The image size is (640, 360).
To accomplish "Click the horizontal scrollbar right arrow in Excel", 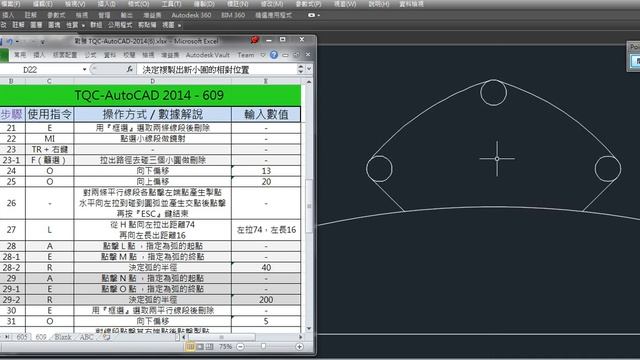I will point(301,337).
